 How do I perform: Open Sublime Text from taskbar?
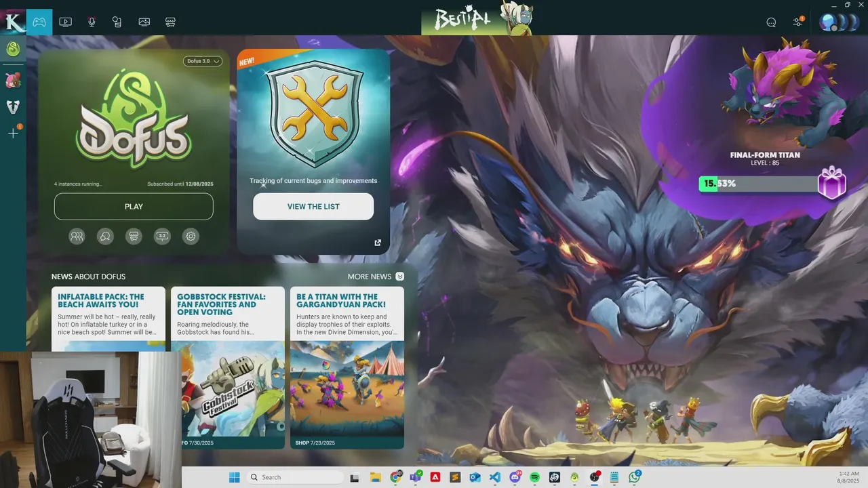455,477
